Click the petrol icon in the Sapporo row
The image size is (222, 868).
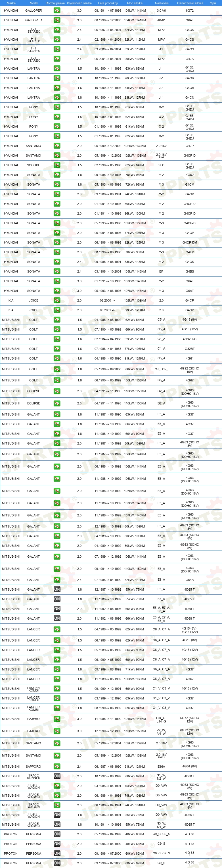tap(57, 766)
